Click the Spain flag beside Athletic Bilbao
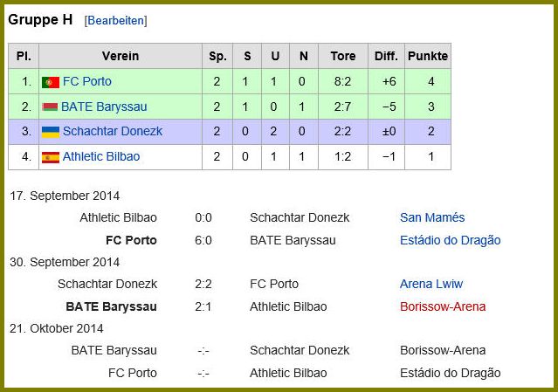 pos(51,157)
